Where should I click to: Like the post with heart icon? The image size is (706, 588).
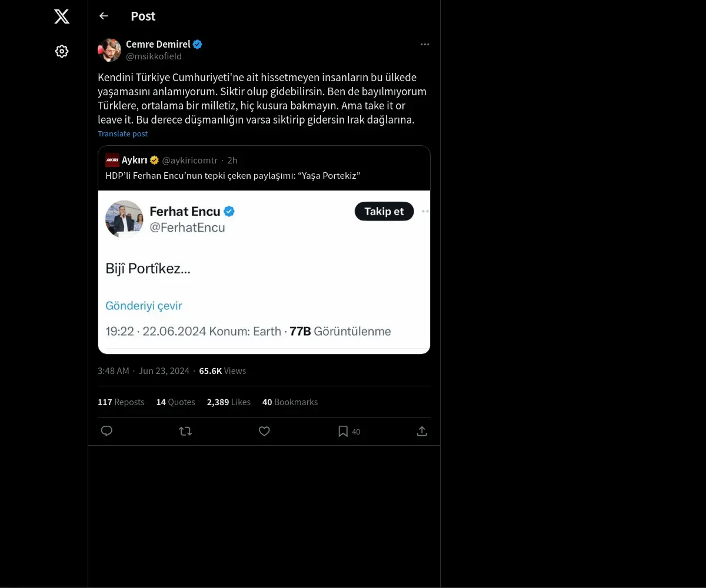(264, 432)
